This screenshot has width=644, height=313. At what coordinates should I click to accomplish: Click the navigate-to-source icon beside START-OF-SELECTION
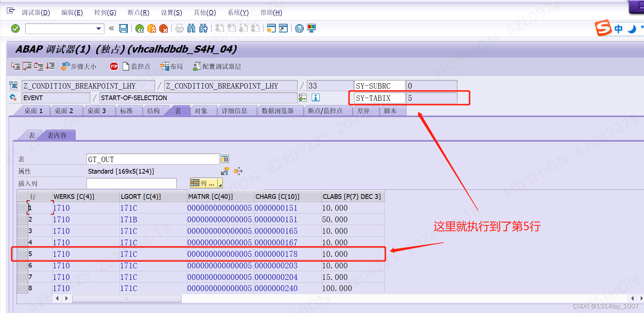click(x=303, y=98)
